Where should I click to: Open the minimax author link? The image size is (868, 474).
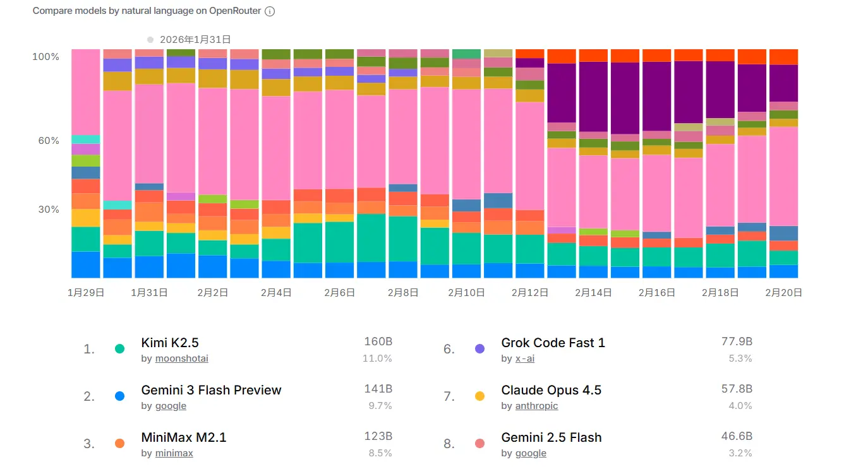174,453
